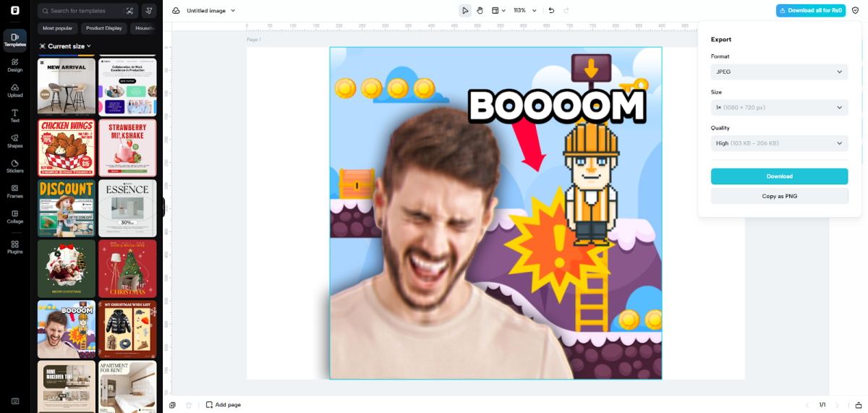Select the Most popular category tab
Screen dimensions: 868x413
click(57, 28)
